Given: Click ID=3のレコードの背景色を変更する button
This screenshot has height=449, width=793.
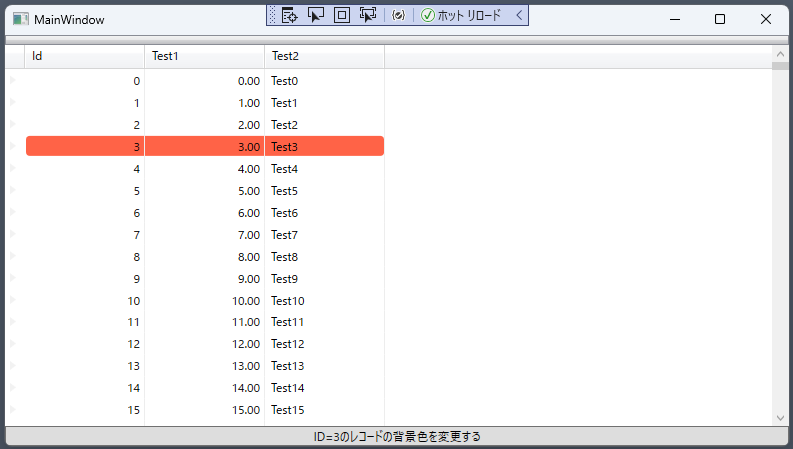Looking at the screenshot, I should coord(396,436).
